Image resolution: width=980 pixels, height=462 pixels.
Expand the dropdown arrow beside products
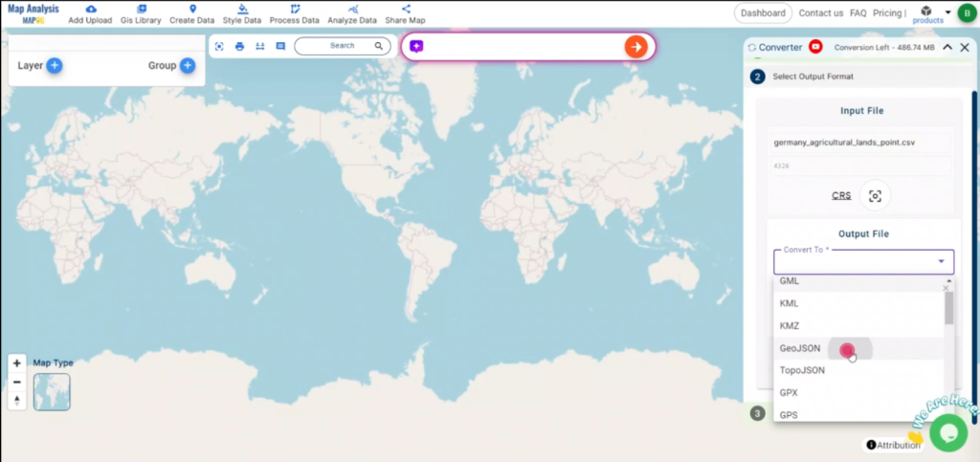(x=947, y=12)
